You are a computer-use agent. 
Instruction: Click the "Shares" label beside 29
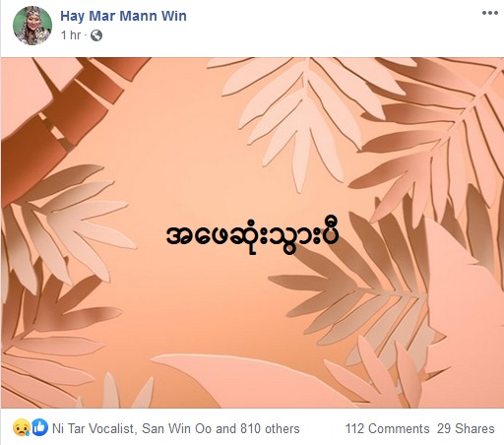[x=474, y=428]
